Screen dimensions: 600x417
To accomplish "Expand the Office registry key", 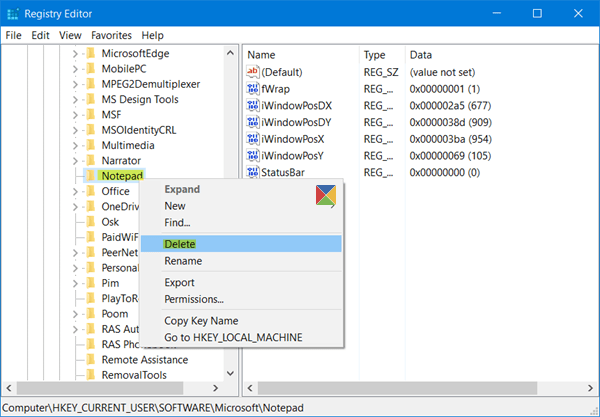I will point(75,192).
